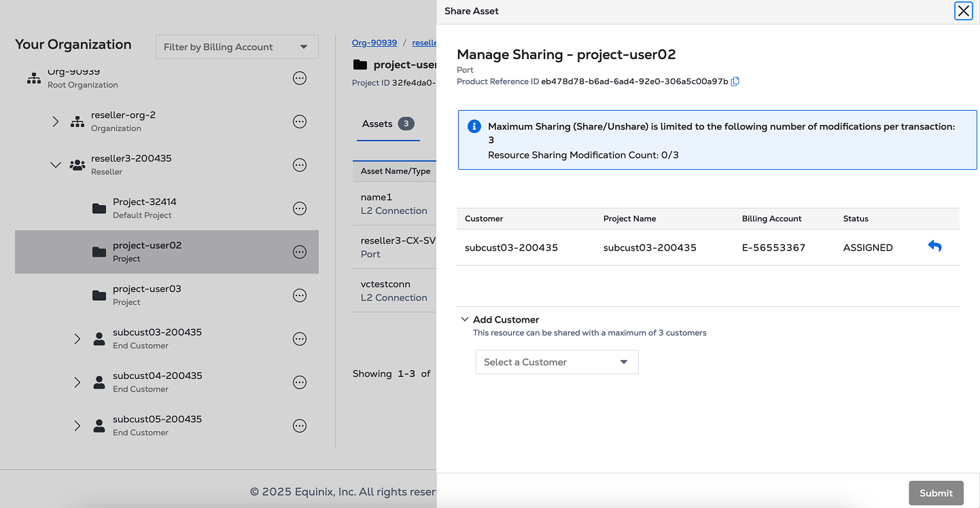Click the undo arrow for subcust03-200435
The width and height of the screenshot is (980, 508).
pyautogui.click(x=934, y=247)
